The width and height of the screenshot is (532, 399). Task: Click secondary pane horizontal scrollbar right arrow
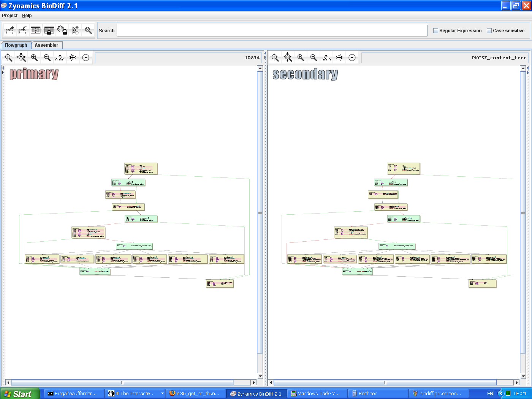pos(516,383)
